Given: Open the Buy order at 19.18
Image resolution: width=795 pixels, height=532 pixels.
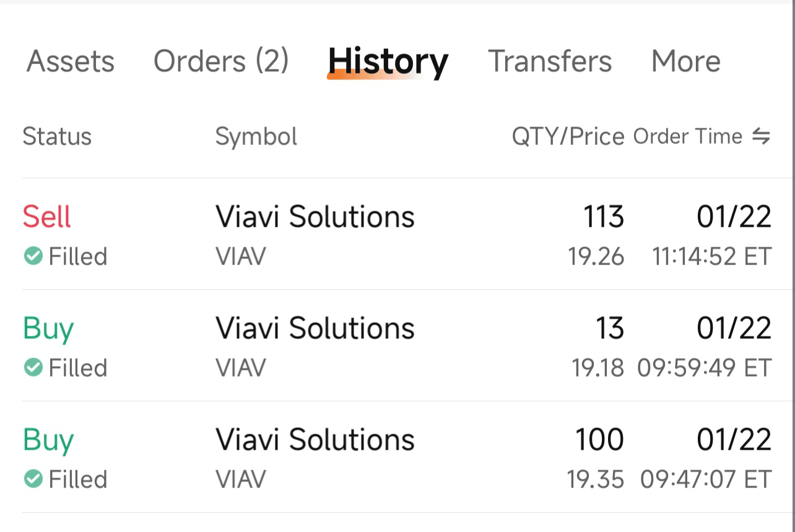Looking at the screenshot, I should [396, 346].
